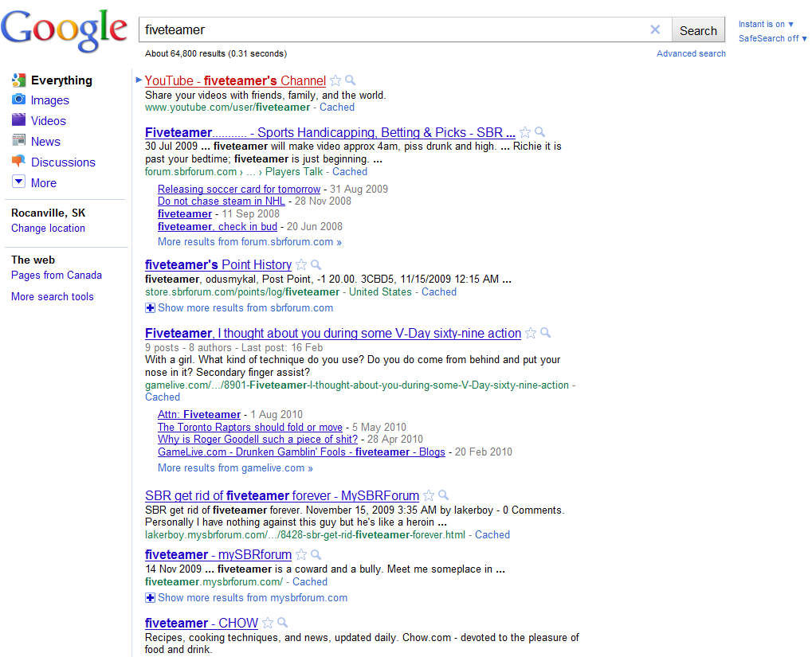This screenshot has height=657, width=812.
Task: Select the Discussions icon in sidebar
Action: click(19, 162)
